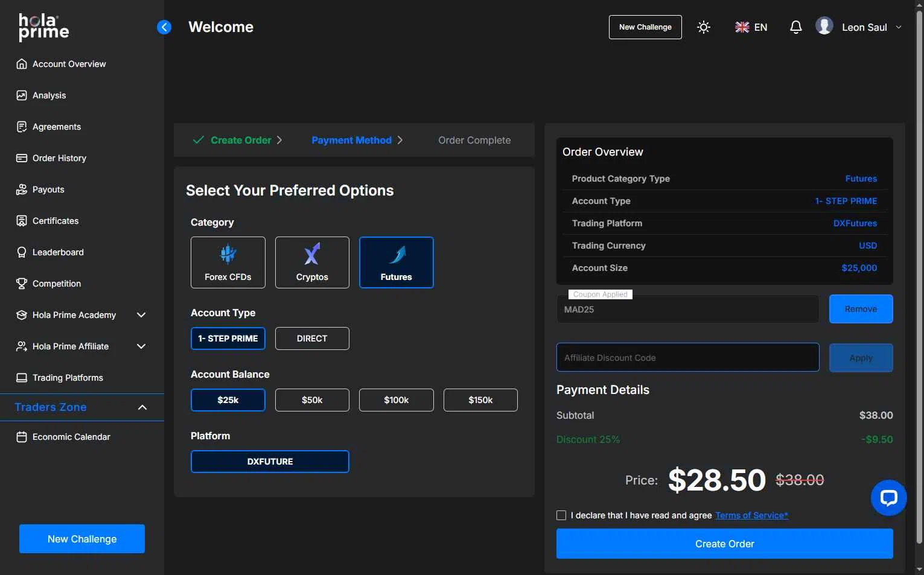Go to Order History in sidebar
The height and width of the screenshot is (575, 924).
[59, 158]
